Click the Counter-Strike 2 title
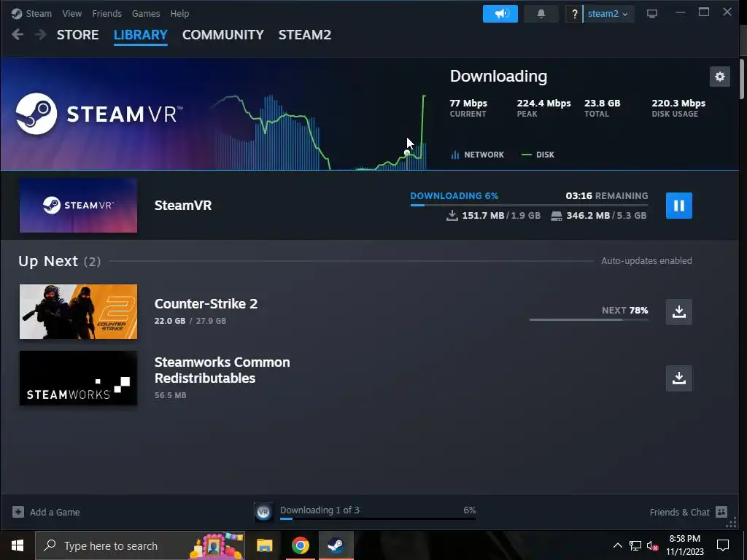Image resolution: width=747 pixels, height=560 pixels. tap(206, 304)
